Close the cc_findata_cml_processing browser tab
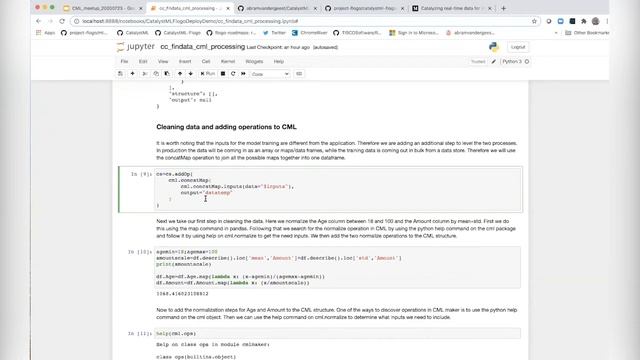Screen dimensions: 640x360 tap(228, 8)
